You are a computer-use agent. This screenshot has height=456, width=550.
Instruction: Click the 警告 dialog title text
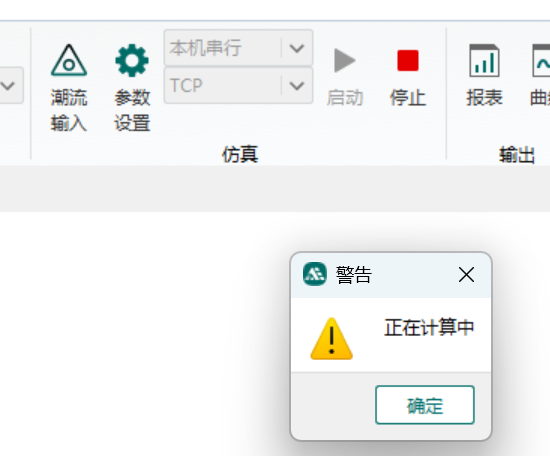pos(354,274)
